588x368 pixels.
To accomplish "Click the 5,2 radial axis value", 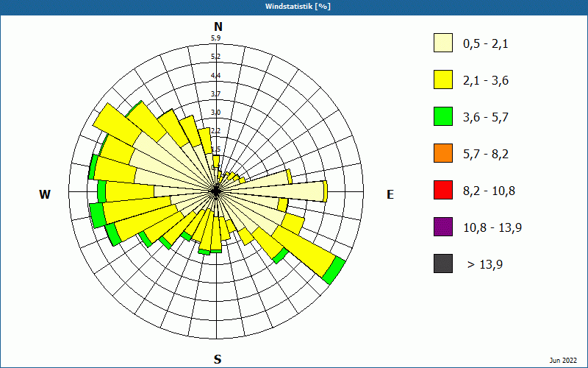I will pyautogui.click(x=215, y=57).
